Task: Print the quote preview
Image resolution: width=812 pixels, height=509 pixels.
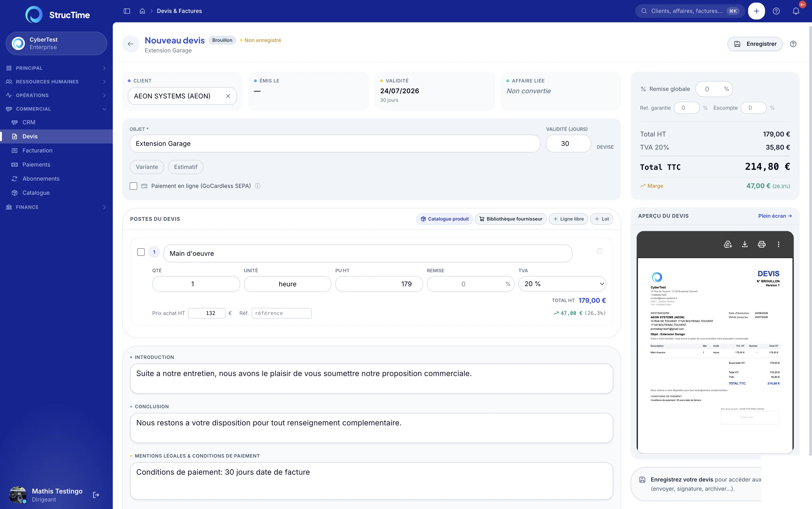Action: (x=761, y=245)
